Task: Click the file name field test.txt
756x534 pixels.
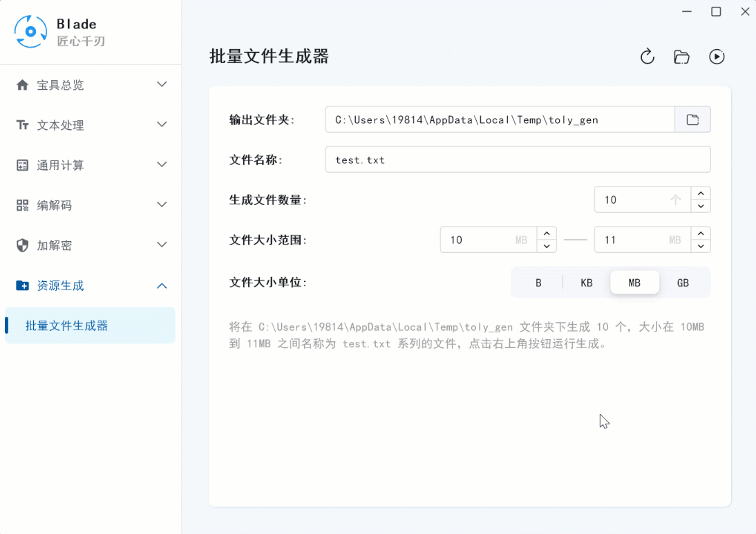Action: click(x=518, y=160)
